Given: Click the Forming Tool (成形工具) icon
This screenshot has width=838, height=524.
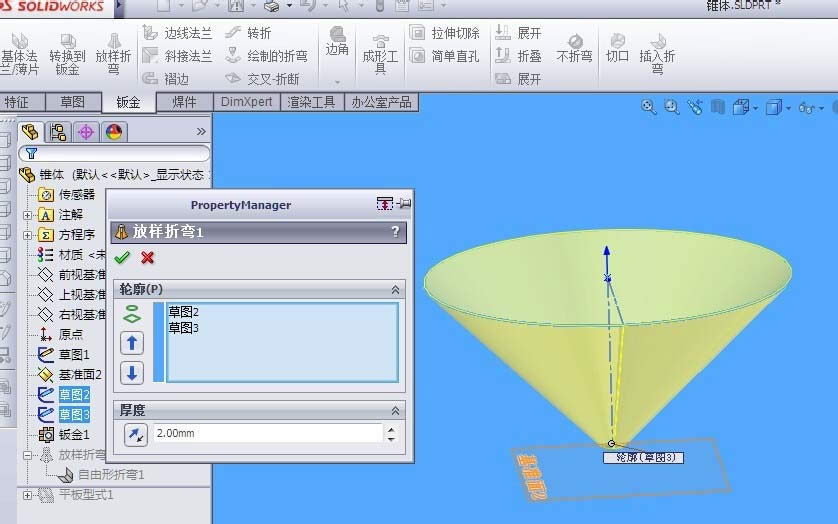Looking at the screenshot, I should click(x=380, y=55).
